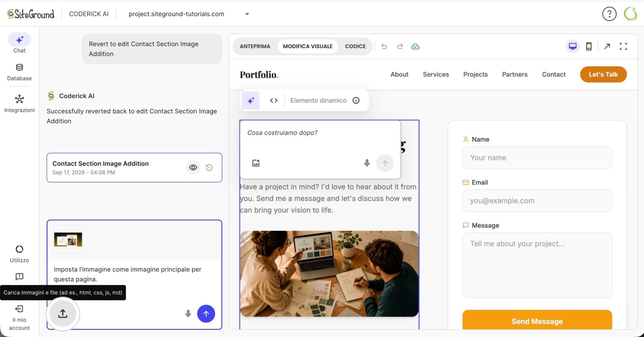Viewport: 644px width, 337px height.
Task: Open the element code brackets icon
Action: (274, 101)
